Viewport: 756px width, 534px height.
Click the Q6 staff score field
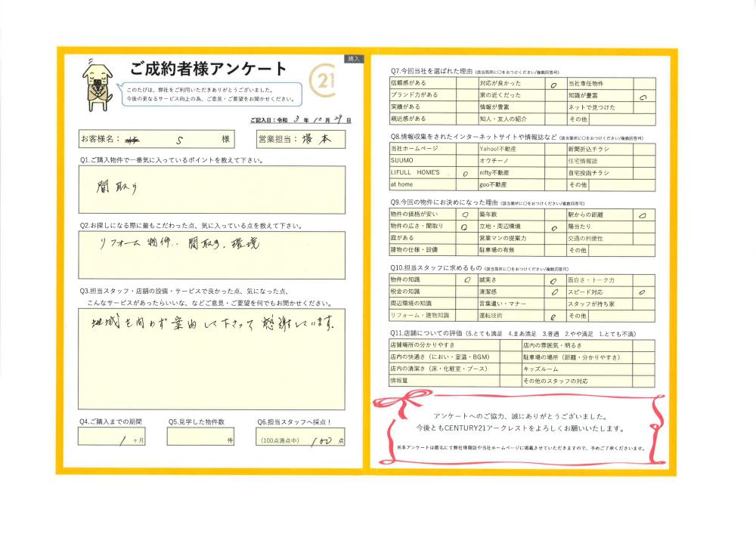[x=302, y=439]
